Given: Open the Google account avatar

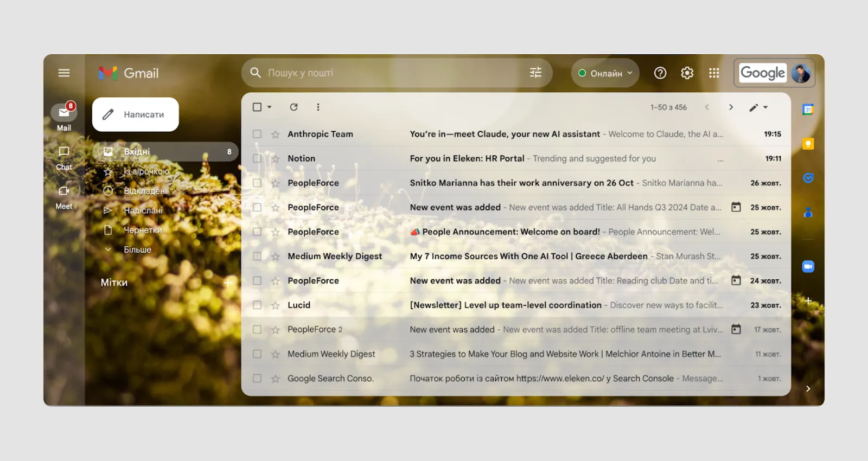Looking at the screenshot, I should point(801,73).
